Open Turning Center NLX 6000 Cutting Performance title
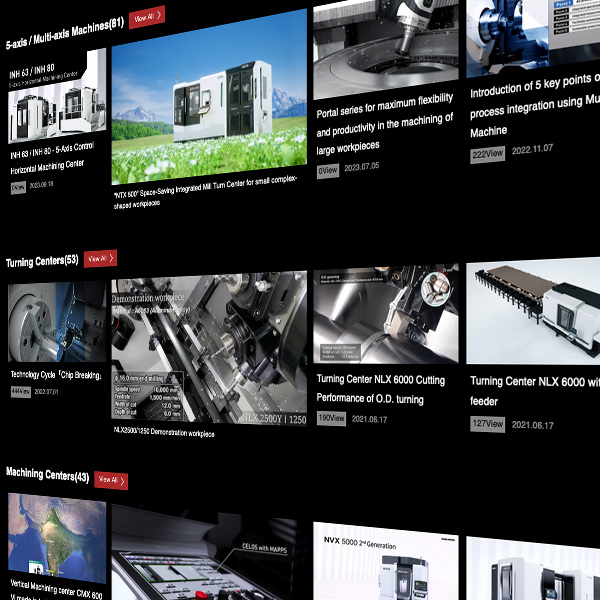Screen dimensions: 600x600 click(x=381, y=389)
